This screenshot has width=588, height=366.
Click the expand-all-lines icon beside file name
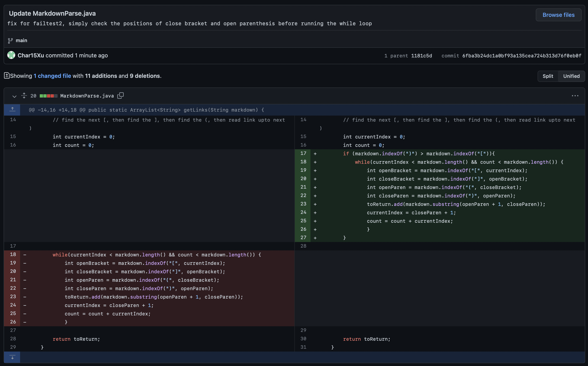click(x=24, y=96)
